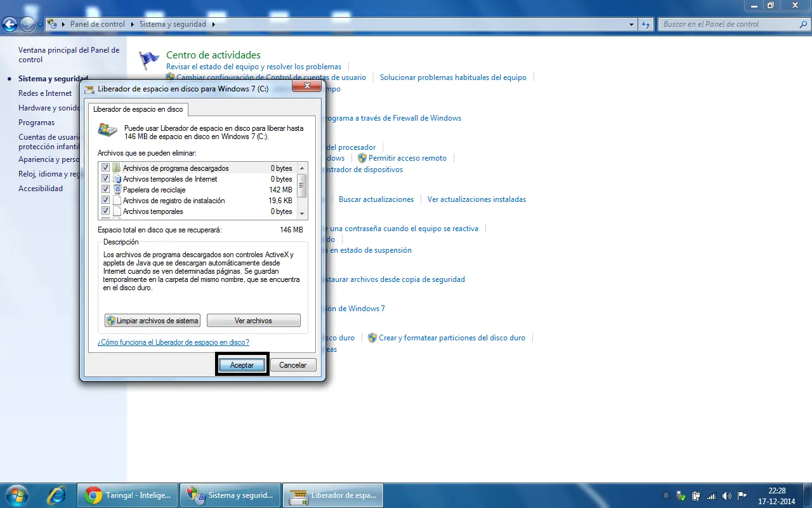Open the Accesibilidad category
812x508 pixels.
click(41, 189)
